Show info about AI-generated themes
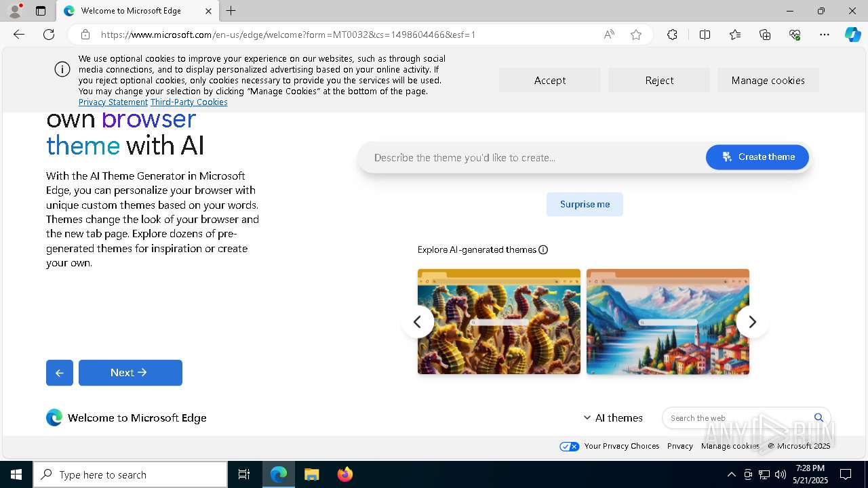The width and height of the screenshot is (868, 488). (543, 249)
